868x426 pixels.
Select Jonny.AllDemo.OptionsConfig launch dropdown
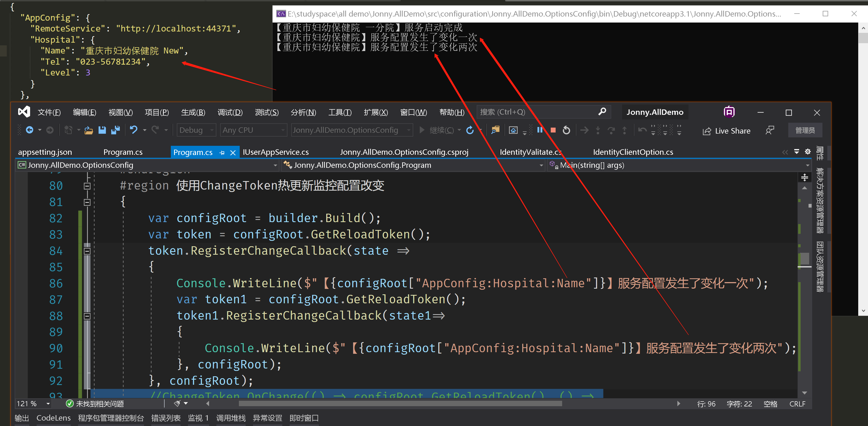tap(352, 131)
